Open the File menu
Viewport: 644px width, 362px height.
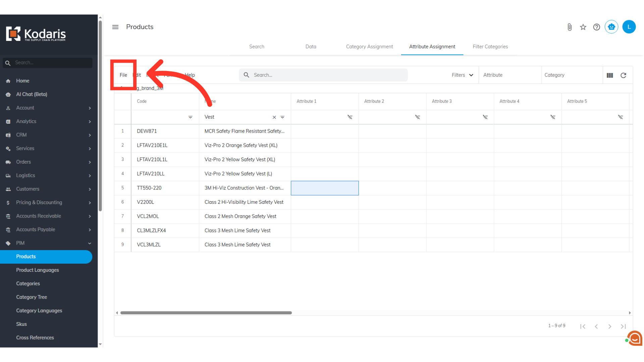click(123, 75)
